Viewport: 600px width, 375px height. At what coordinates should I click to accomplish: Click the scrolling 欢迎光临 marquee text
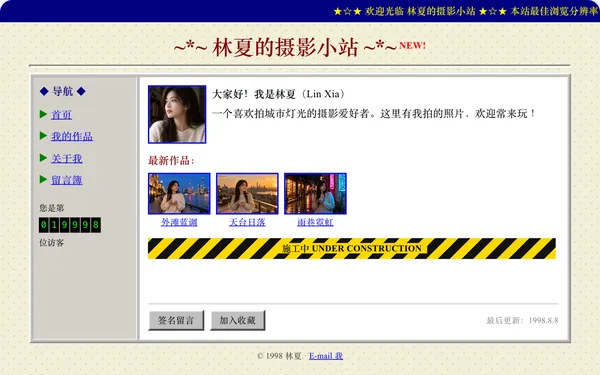pyautogui.click(x=466, y=11)
